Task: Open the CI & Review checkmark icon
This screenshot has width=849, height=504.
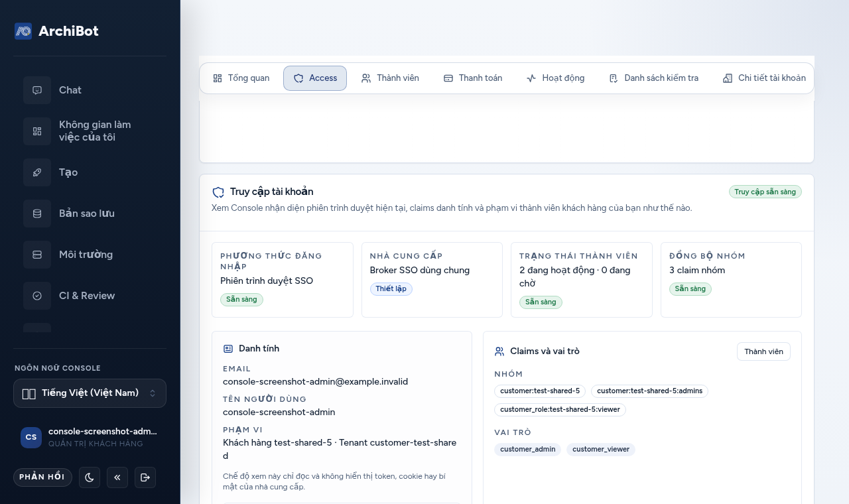Action: click(37, 296)
